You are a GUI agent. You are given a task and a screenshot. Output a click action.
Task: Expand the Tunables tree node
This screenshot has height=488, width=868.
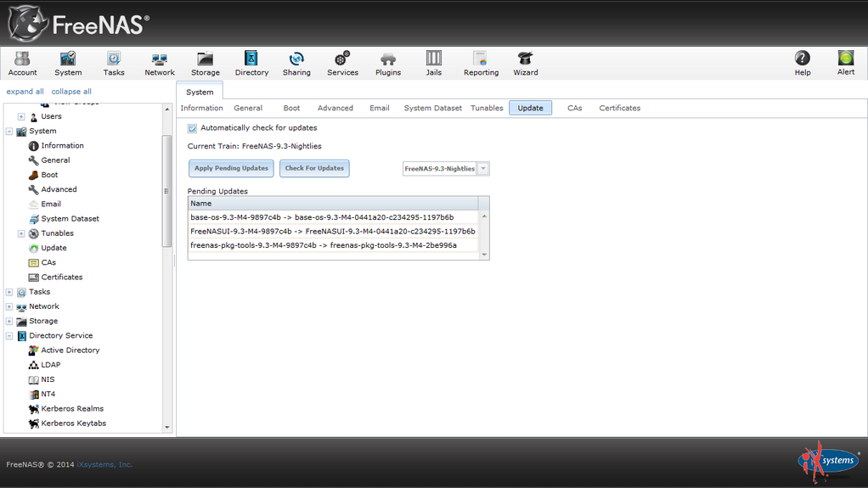point(21,233)
